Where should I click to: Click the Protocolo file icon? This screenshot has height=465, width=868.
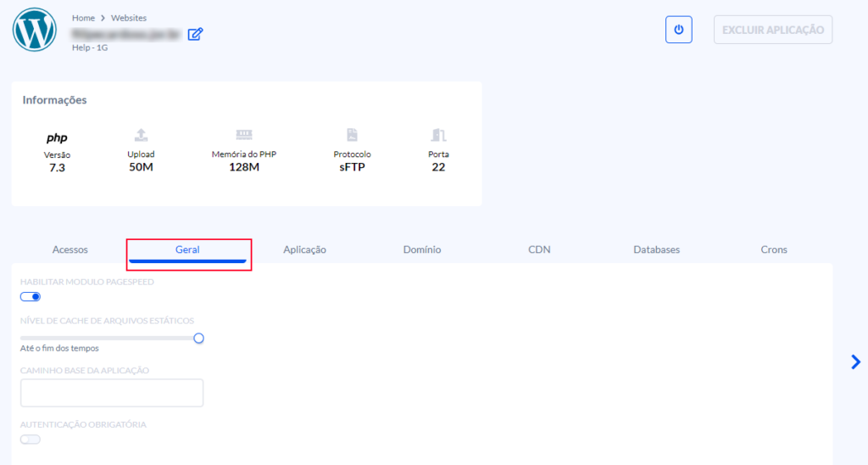coord(352,135)
